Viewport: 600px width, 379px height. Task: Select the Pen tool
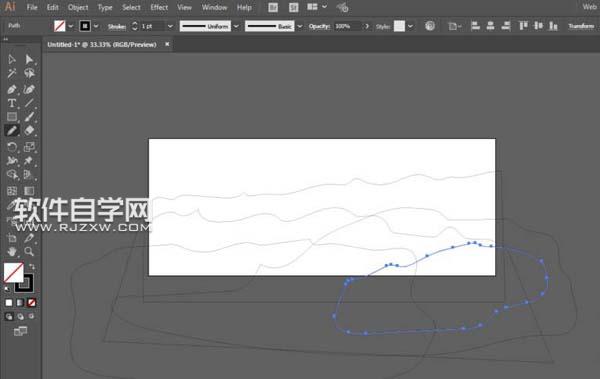pyautogui.click(x=11, y=89)
